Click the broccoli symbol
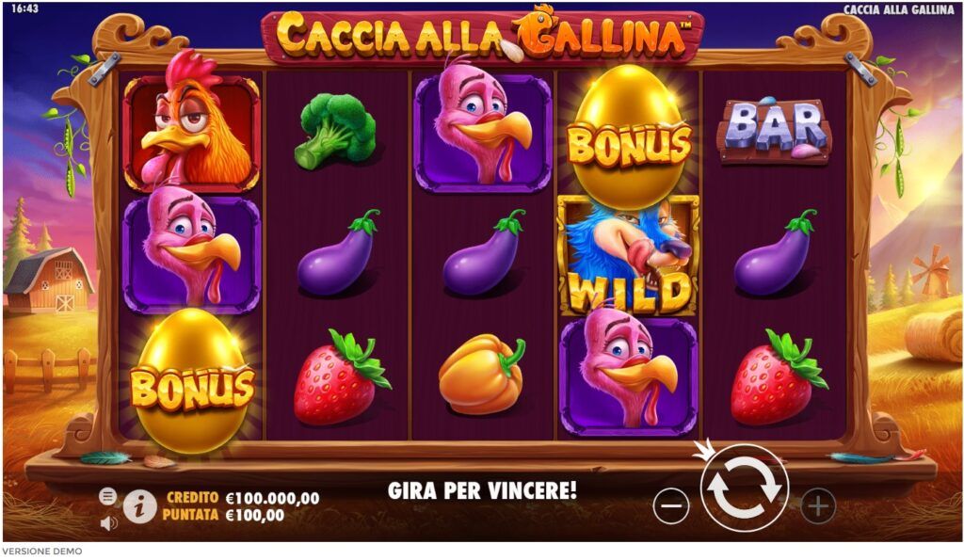The image size is (964, 560). tap(335, 130)
